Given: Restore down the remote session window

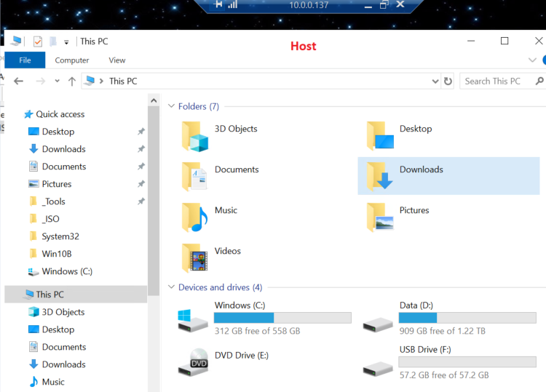Looking at the screenshot, I should pyautogui.click(x=384, y=4).
